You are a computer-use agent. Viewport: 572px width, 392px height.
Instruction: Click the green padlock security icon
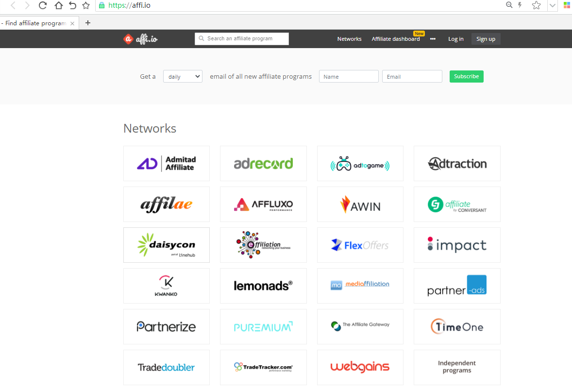point(102,5)
